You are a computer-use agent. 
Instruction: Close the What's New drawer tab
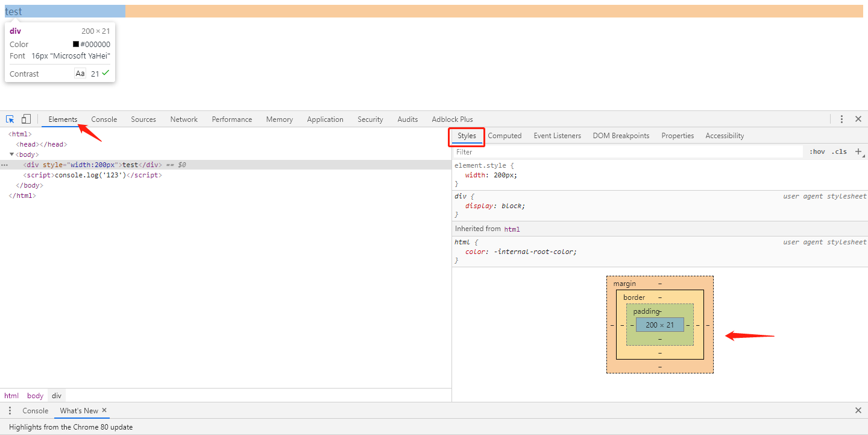[x=104, y=410]
